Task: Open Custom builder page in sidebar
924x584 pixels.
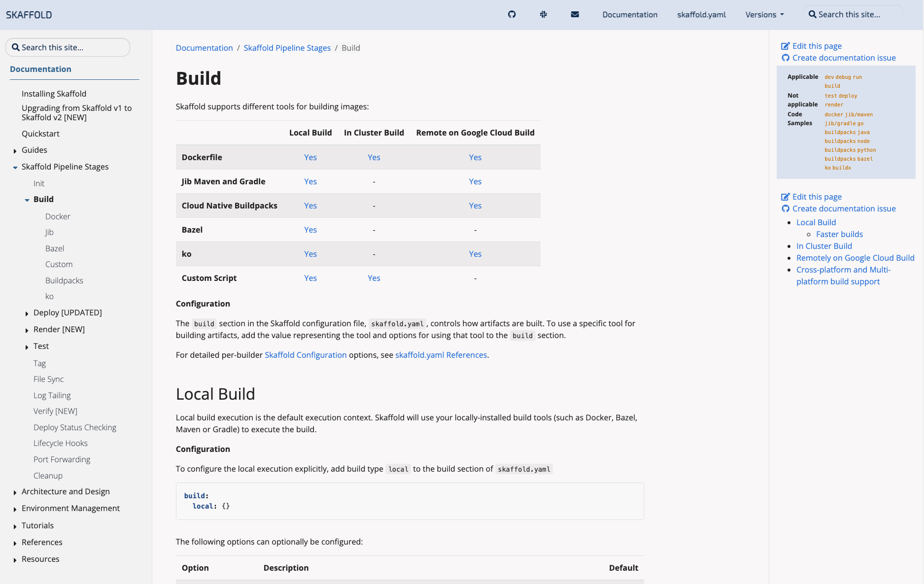Action: coord(59,264)
